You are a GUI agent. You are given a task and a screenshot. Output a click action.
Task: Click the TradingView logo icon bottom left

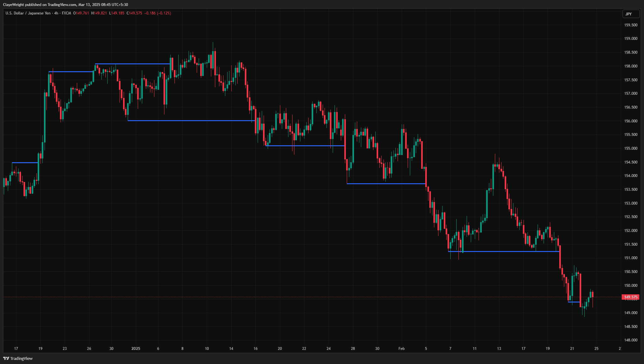click(x=7, y=358)
